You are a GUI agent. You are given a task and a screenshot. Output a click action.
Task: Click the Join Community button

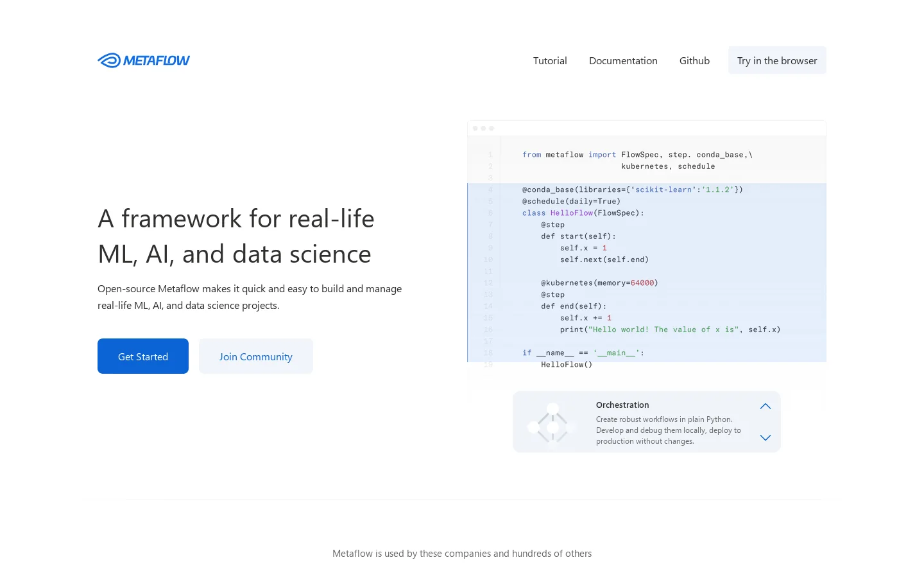(x=256, y=356)
